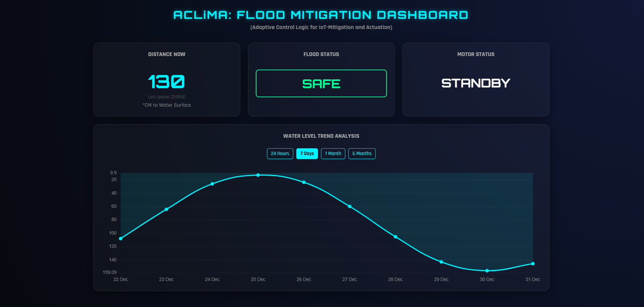Click the ACLiMA dashboard title
The width and height of the screenshot is (644, 307).
pyautogui.click(x=321, y=15)
